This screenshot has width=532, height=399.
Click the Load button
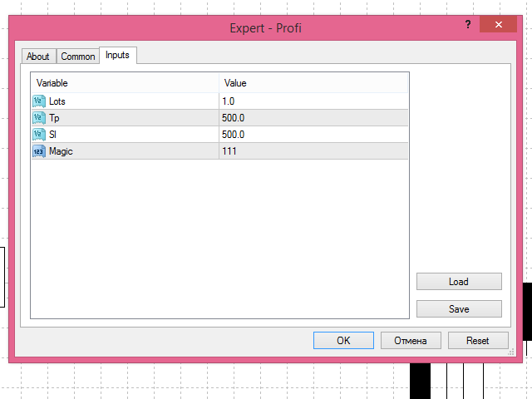(459, 282)
